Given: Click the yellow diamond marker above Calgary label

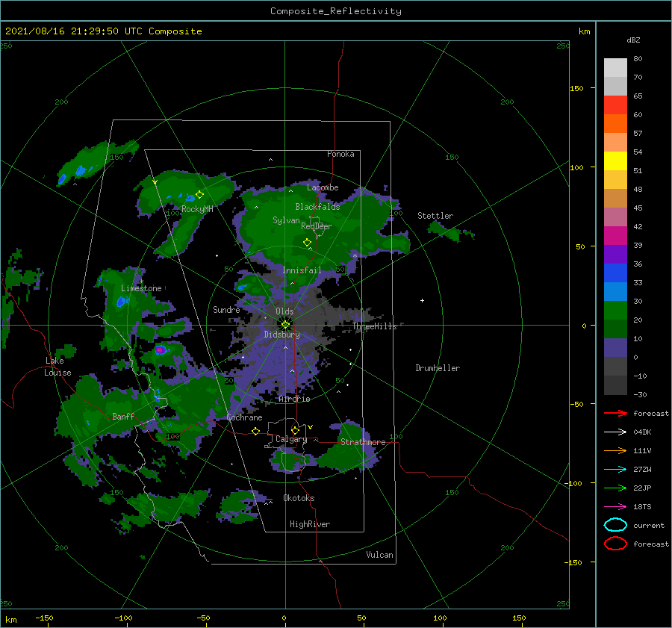Looking at the screenshot, I should [295, 430].
